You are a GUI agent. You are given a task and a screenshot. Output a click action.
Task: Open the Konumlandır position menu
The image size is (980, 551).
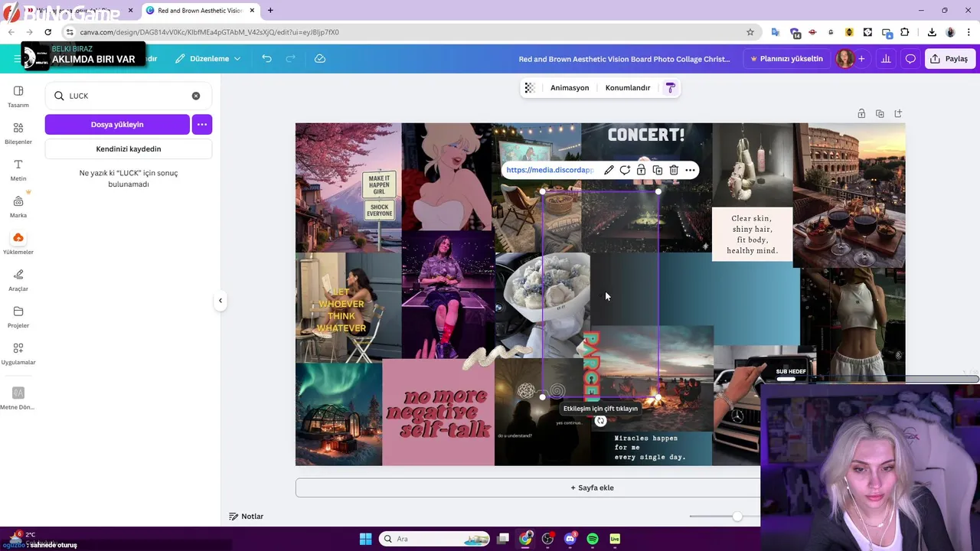pyautogui.click(x=628, y=88)
